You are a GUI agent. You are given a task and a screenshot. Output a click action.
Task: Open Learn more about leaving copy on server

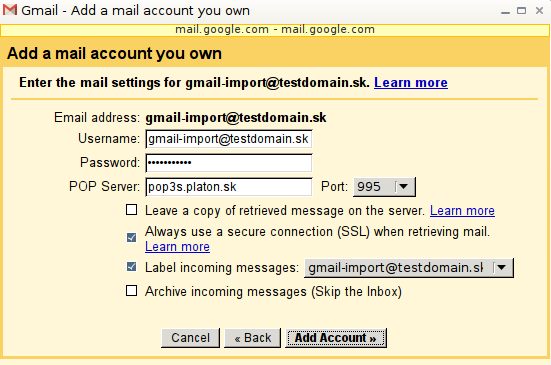pyautogui.click(x=462, y=211)
